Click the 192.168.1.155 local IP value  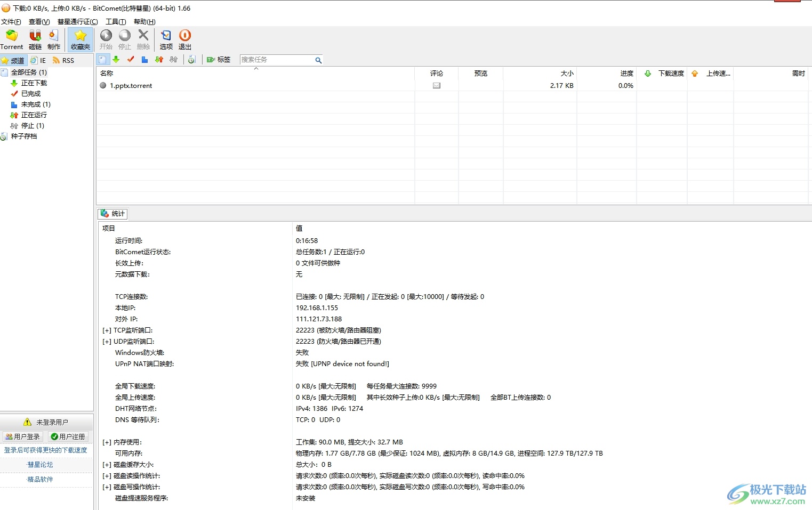click(x=317, y=308)
